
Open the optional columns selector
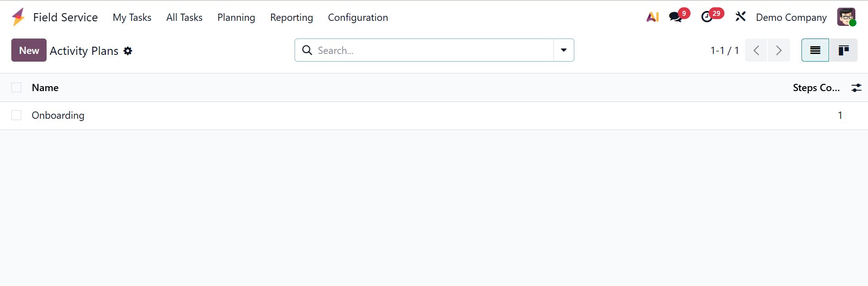point(856,88)
